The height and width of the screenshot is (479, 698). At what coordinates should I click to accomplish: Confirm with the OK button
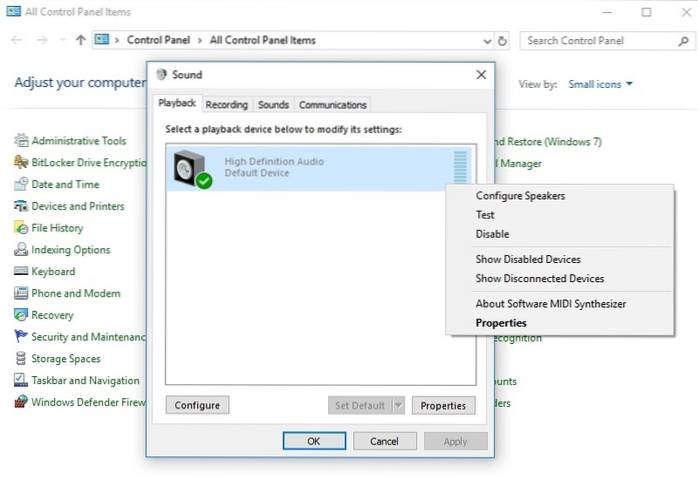[x=314, y=441]
